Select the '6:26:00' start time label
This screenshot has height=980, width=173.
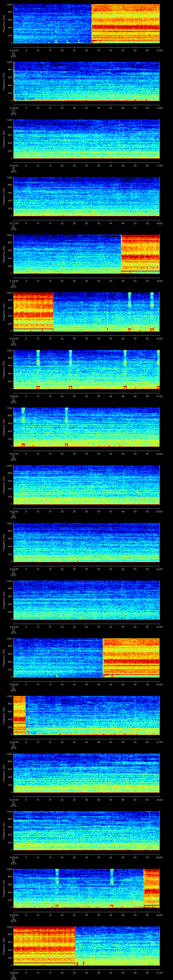14,742
